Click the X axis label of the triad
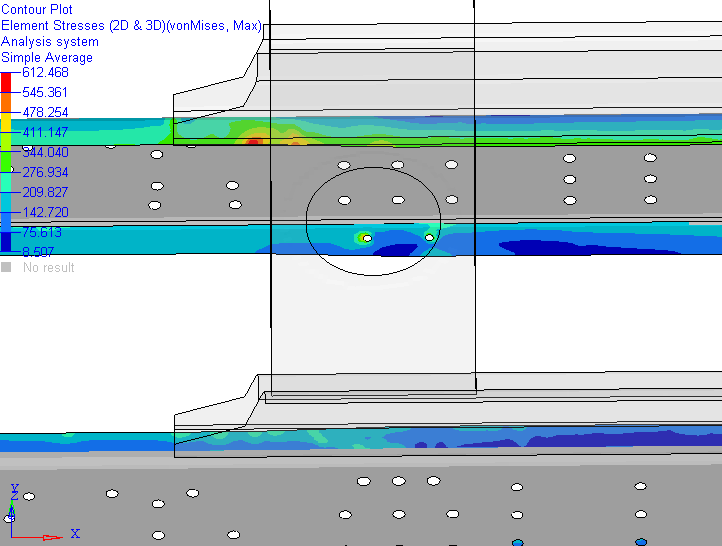The image size is (722, 546). click(75, 534)
